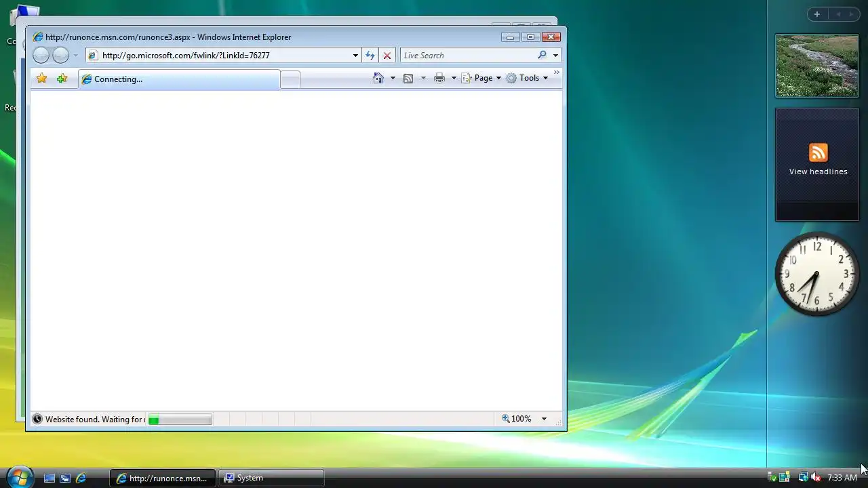Expand the Print options dropdown arrow
Screen dimensions: 868x488
click(454, 78)
